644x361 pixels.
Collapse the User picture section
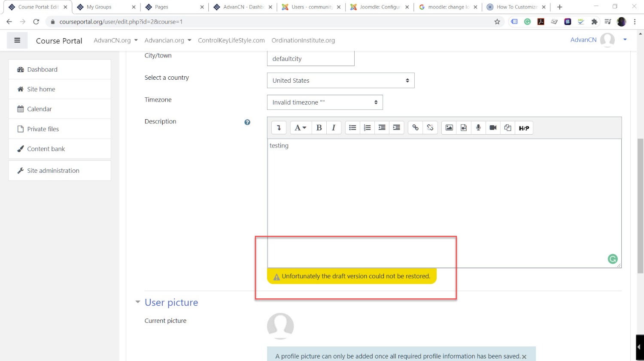138,302
